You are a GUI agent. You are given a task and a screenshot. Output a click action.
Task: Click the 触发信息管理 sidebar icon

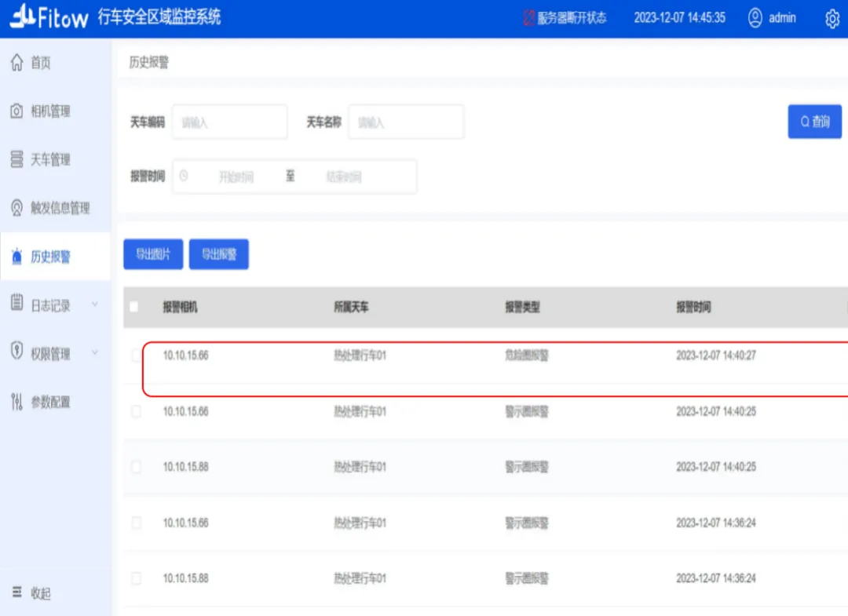coord(16,208)
